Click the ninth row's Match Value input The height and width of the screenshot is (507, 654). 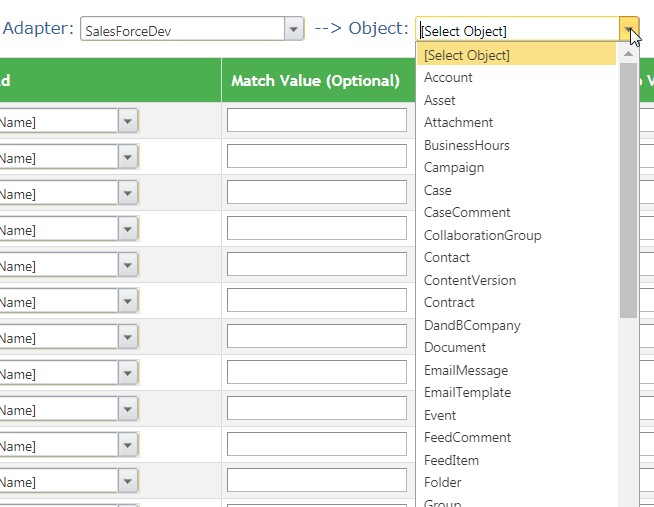[317, 408]
